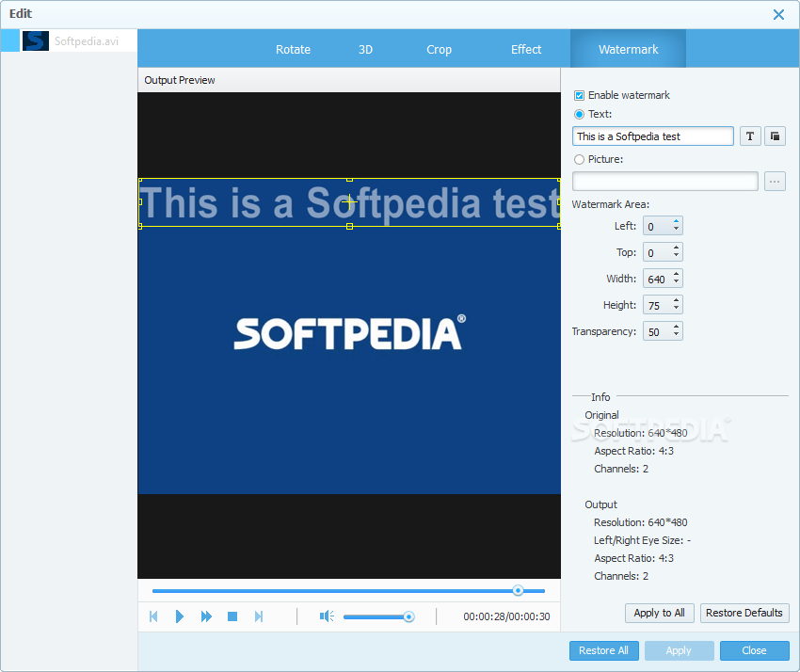Select the Softpedia.avi file thumbnail
800x672 pixels.
(36, 40)
